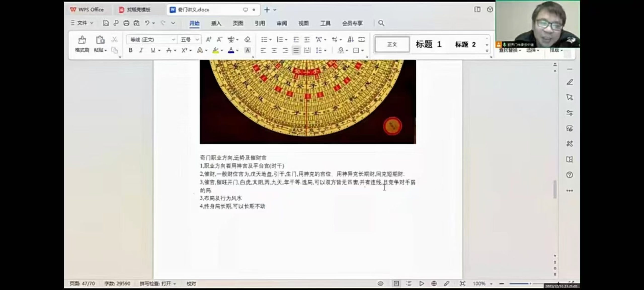Toggle Underline formatting

click(x=153, y=50)
